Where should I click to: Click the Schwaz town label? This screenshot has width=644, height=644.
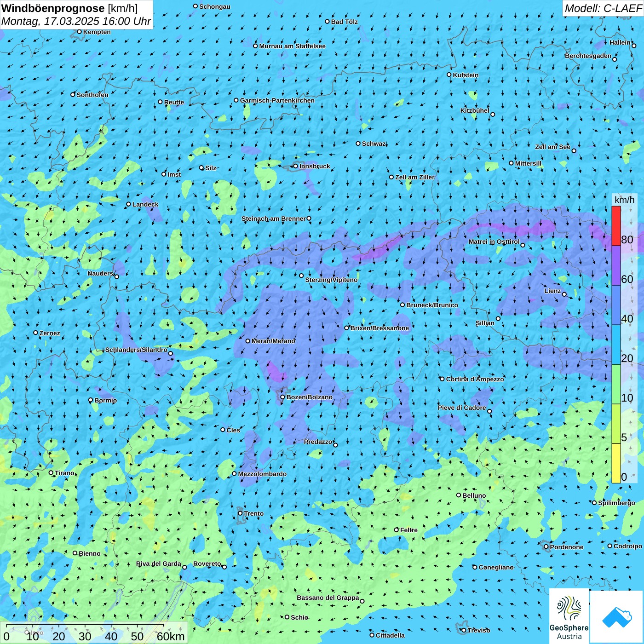(x=374, y=144)
